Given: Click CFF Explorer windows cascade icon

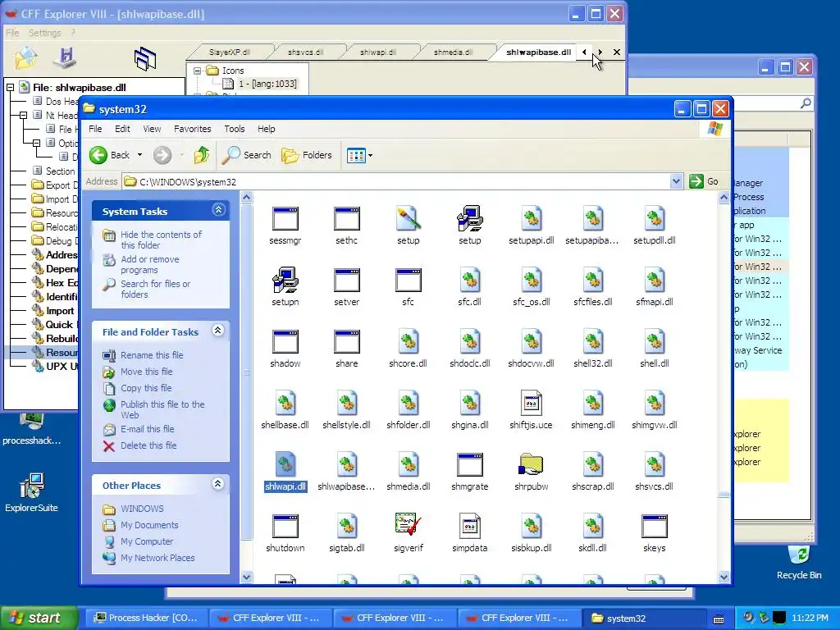Looking at the screenshot, I should (x=145, y=59).
